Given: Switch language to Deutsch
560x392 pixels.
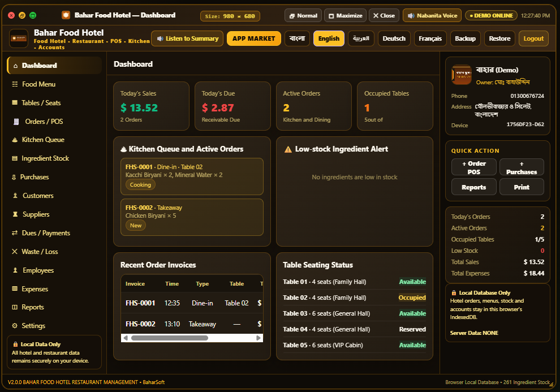Looking at the screenshot, I should [x=394, y=38].
